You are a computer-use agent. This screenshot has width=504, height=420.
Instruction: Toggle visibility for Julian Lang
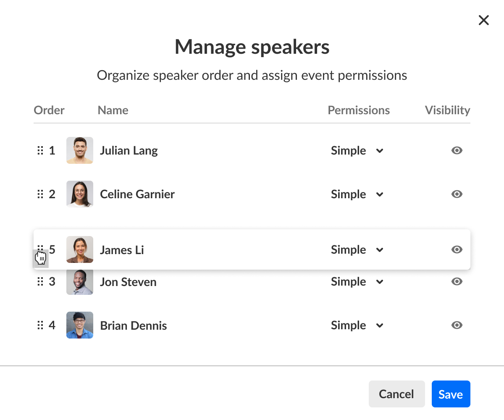(x=457, y=150)
